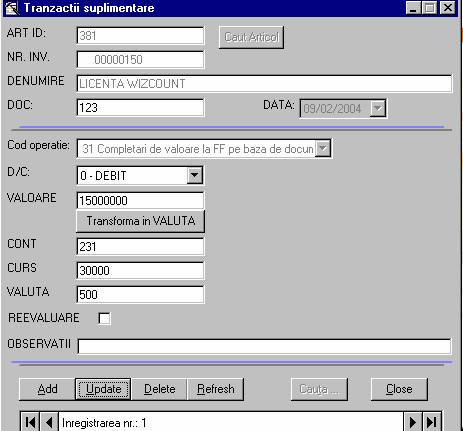Minimize the Tranzactii suplimentare window
The image size is (463, 431).
[x=413, y=8]
